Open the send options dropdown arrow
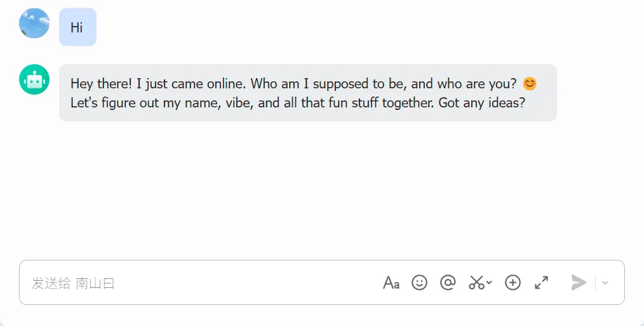This screenshot has width=644, height=326. [x=605, y=283]
